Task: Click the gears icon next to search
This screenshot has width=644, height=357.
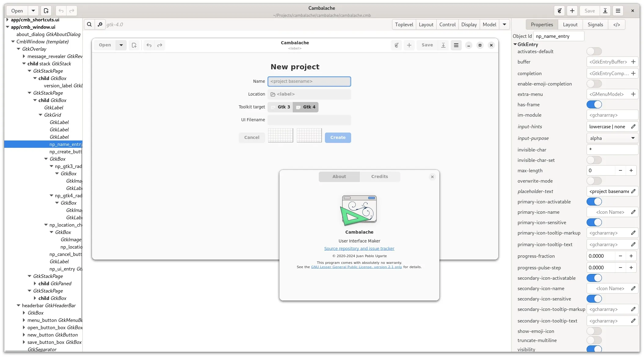Action: coord(100,24)
